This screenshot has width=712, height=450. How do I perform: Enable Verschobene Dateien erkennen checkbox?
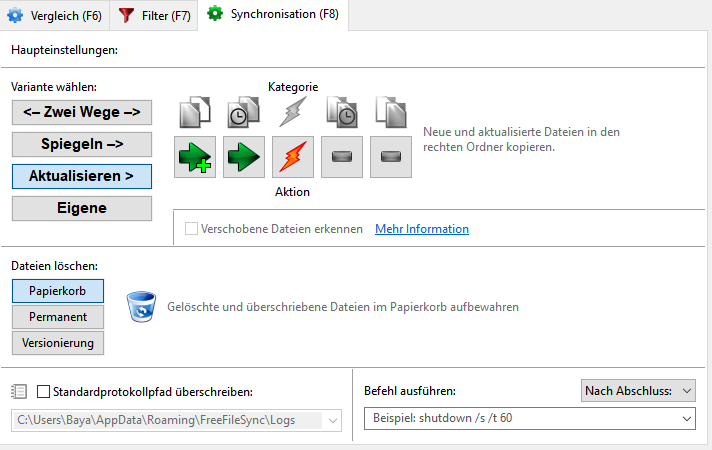coord(191,228)
